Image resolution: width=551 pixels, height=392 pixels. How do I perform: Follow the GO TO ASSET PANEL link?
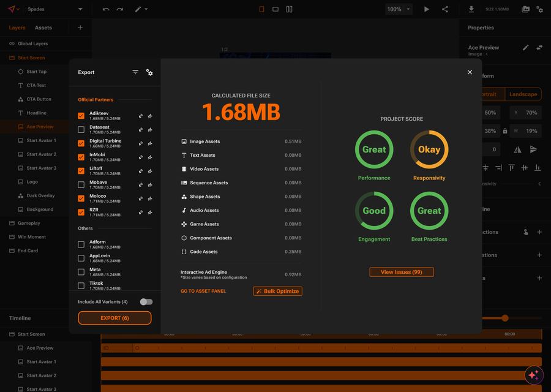click(203, 291)
